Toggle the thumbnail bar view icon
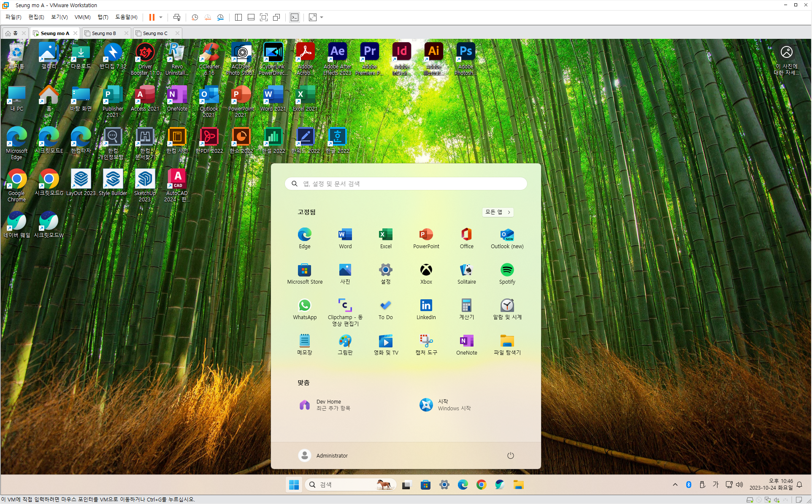812x504 pixels. (251, 17)
